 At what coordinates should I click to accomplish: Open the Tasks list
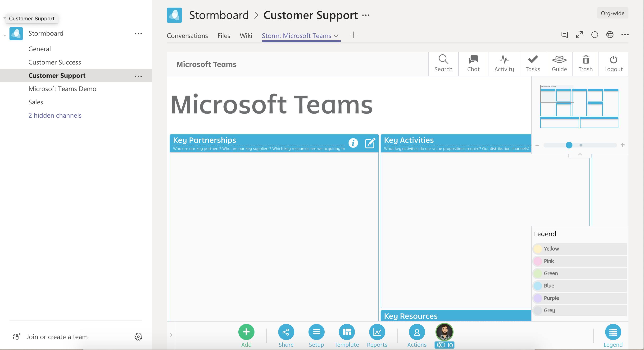pos(533,64)
